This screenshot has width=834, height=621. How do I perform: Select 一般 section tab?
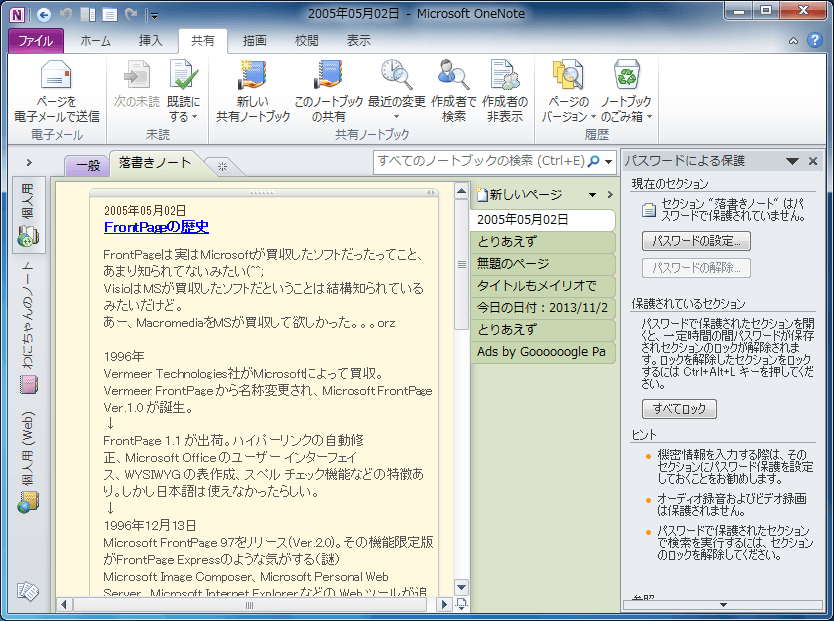coord(88,166)
